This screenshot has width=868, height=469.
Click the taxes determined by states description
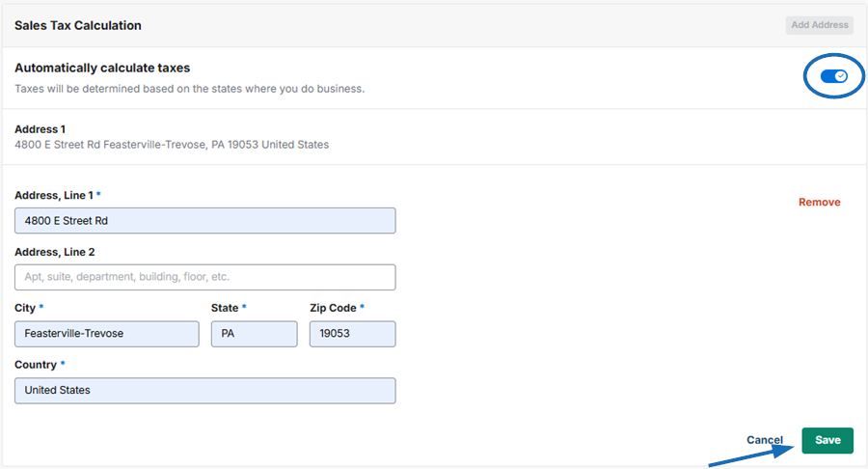pyautogui.click(x=189, y=89)
